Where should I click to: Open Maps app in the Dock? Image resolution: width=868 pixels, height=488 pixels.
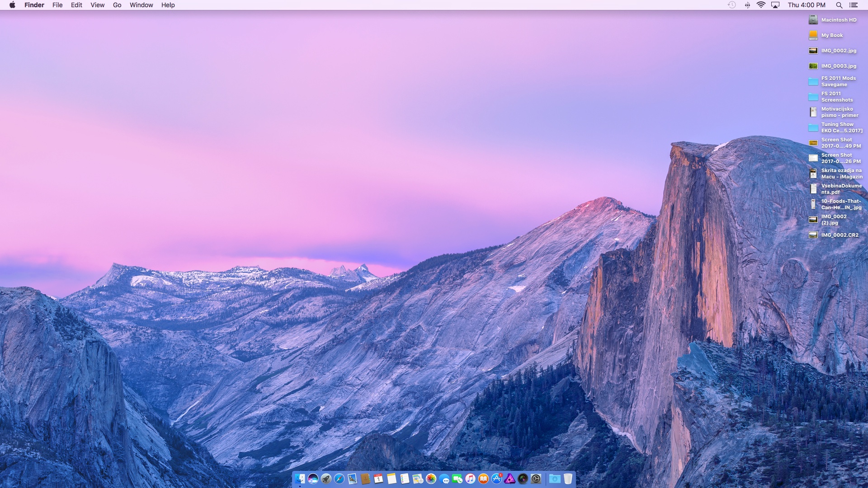pyautogui.click(x=418, y=479)
